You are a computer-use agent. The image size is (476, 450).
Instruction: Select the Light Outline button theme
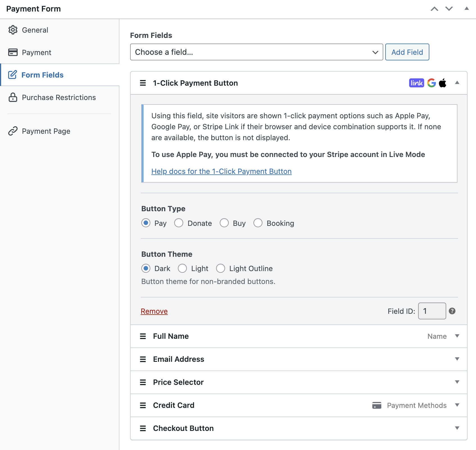pyautogui.click(x=221, y=268)
